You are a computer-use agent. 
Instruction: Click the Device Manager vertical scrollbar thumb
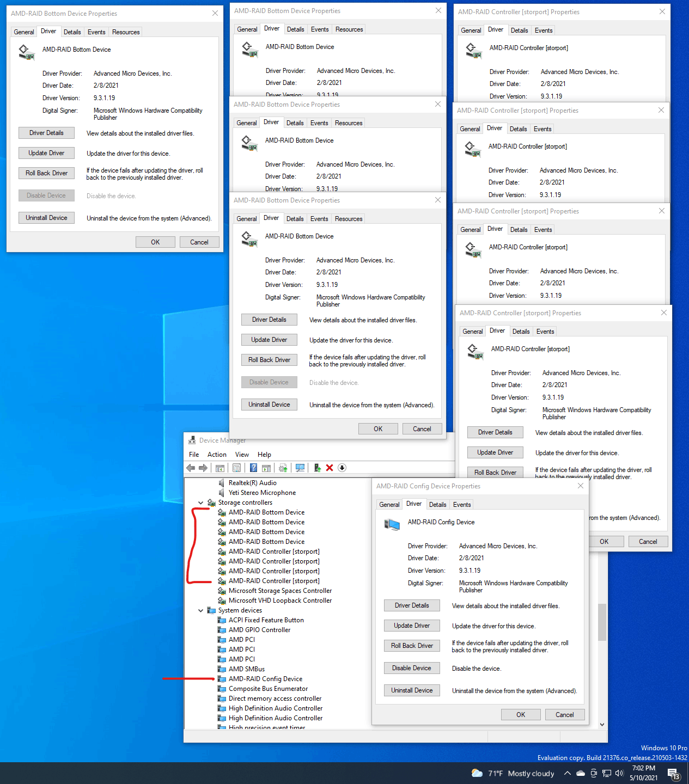pyautogui.click(x=602, y=622)
